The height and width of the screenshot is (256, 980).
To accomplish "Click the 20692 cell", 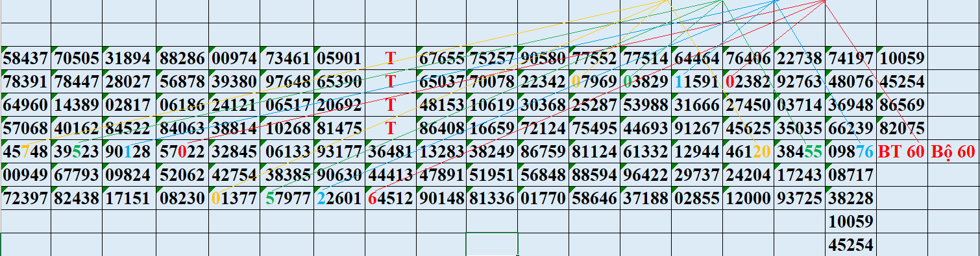I will [340, 105].
